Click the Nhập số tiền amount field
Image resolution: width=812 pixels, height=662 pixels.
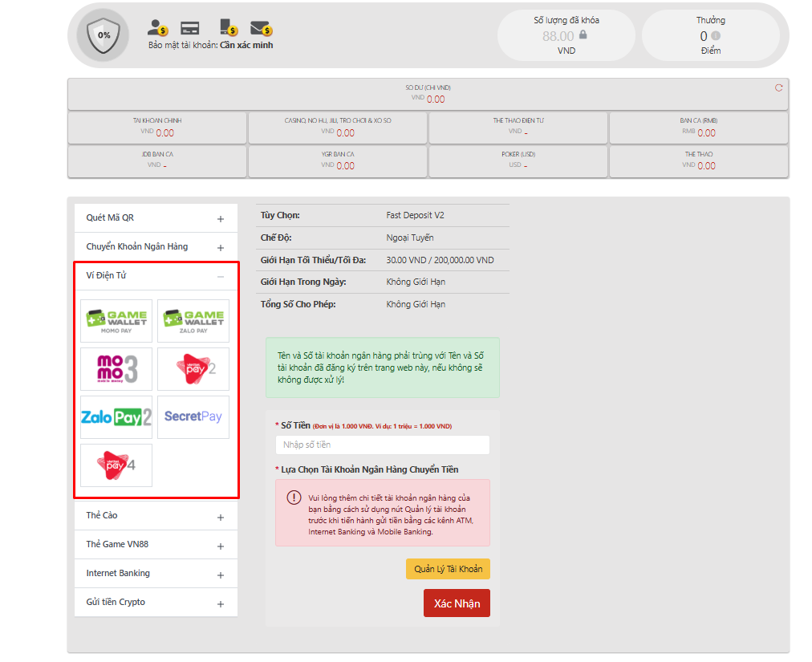pyautogui.click(x=383, y=445)
